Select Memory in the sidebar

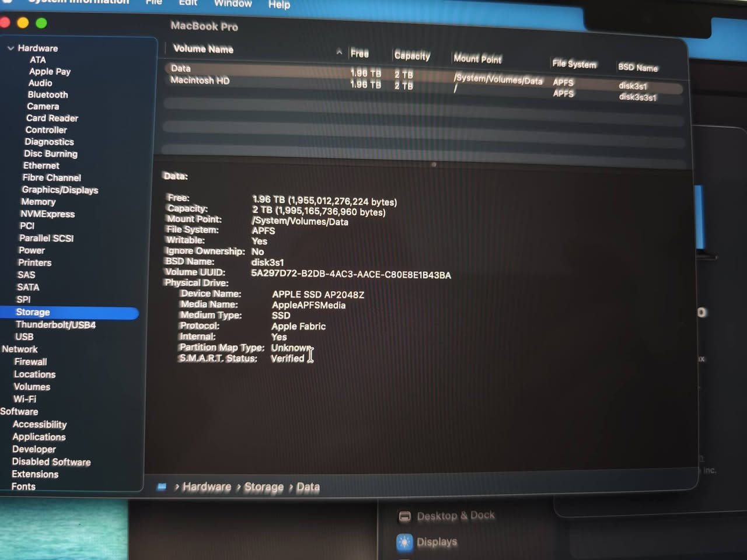[x=38, y=201]
